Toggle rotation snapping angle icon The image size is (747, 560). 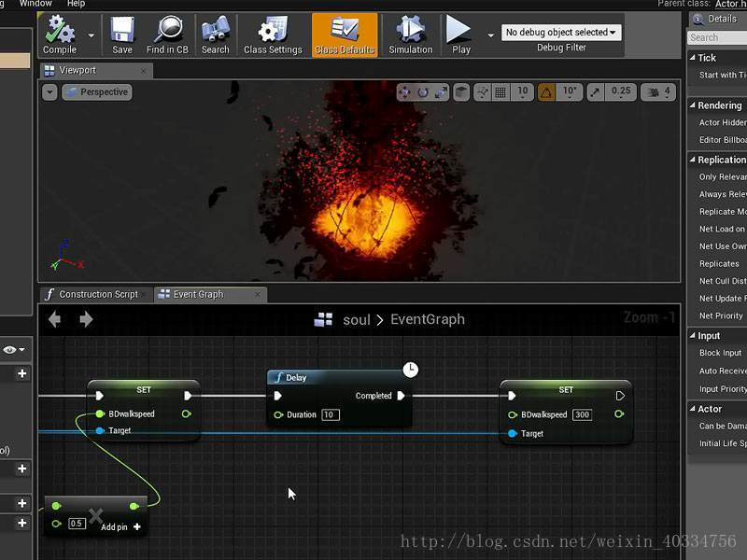pos(546,91)
